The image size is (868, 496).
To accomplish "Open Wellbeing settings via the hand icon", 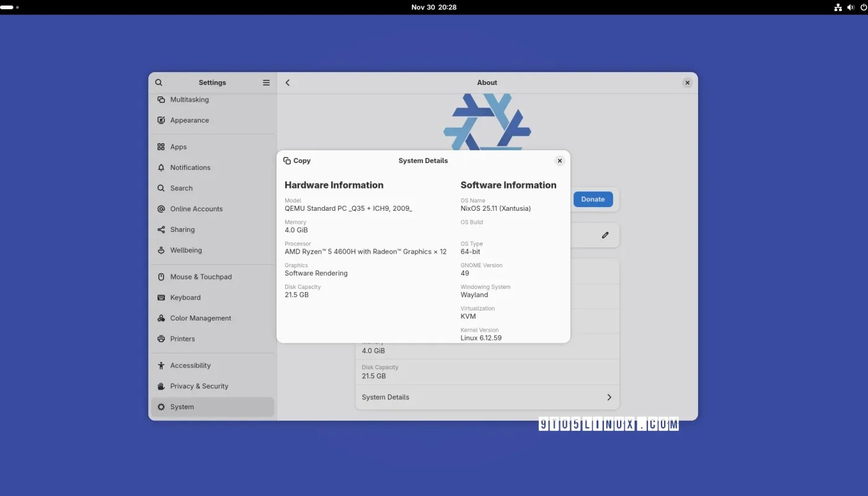I will click(x=161, y=250).
